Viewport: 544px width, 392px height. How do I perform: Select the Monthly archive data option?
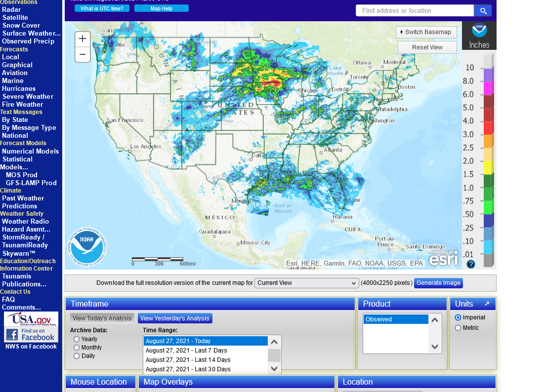[x=77, y=347]
